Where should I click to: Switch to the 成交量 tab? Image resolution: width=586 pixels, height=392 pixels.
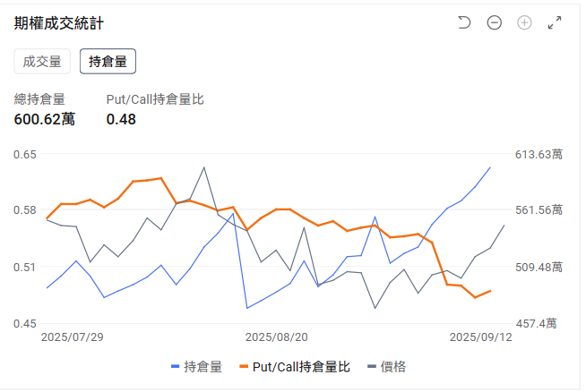pos(42,61)
